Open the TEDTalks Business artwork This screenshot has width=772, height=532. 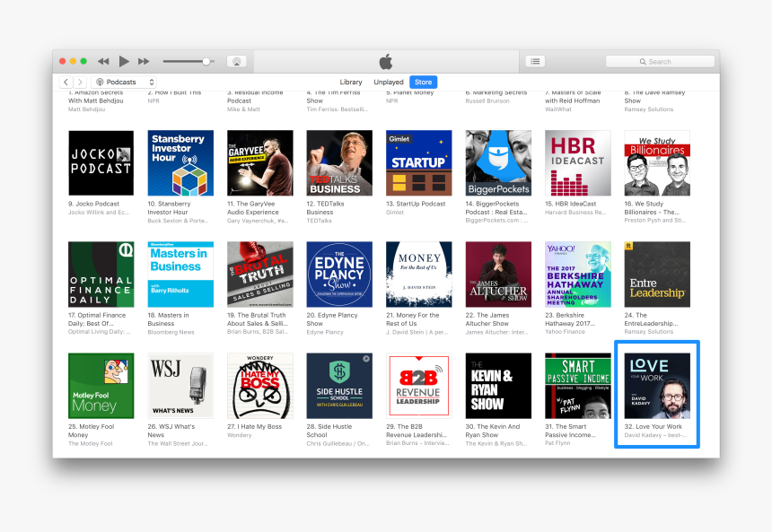[x=339, y=163]
